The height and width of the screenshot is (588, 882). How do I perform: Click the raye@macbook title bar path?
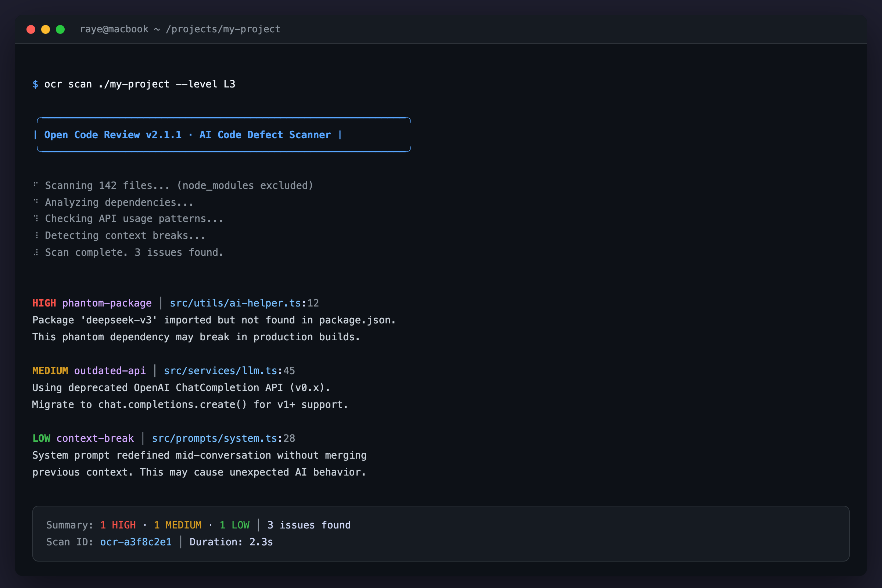tap(180, 29)
